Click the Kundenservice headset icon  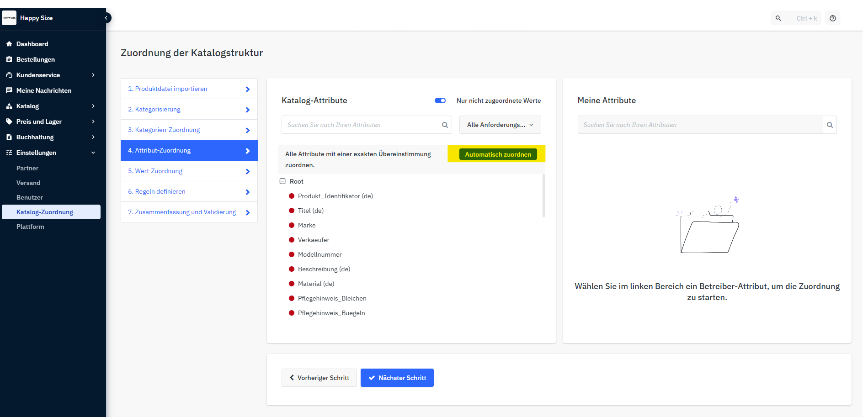click(x=9, y=75)
